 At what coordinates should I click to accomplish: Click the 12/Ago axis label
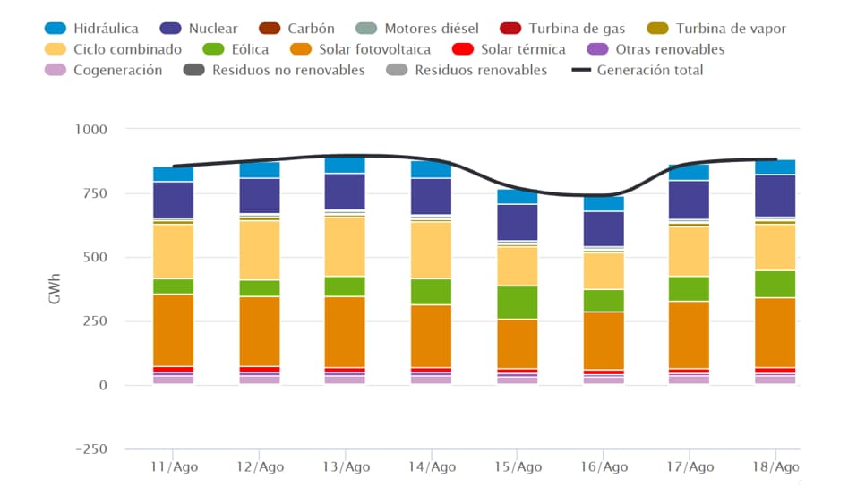coord(261,466)
